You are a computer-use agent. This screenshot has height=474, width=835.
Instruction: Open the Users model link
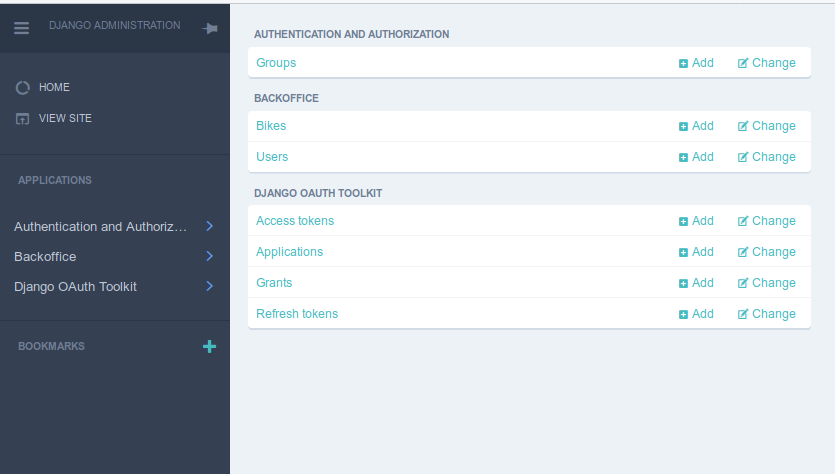(272, 157)
